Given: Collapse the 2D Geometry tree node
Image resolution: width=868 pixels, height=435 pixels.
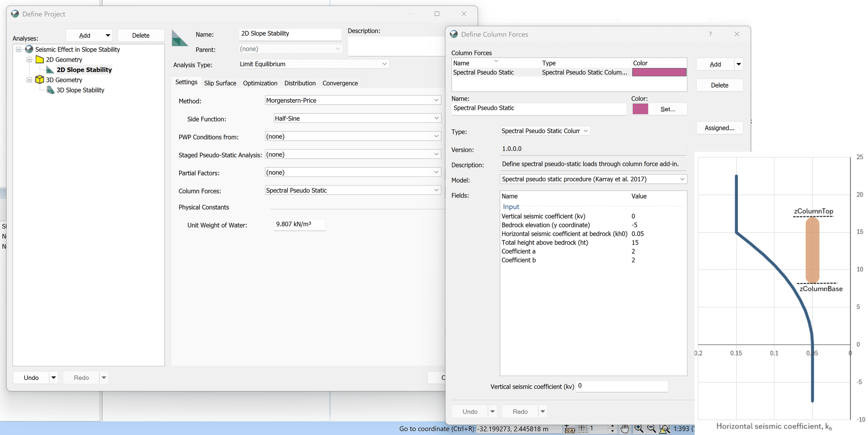Looking at the screenshot, I should (x=29, y=59).
